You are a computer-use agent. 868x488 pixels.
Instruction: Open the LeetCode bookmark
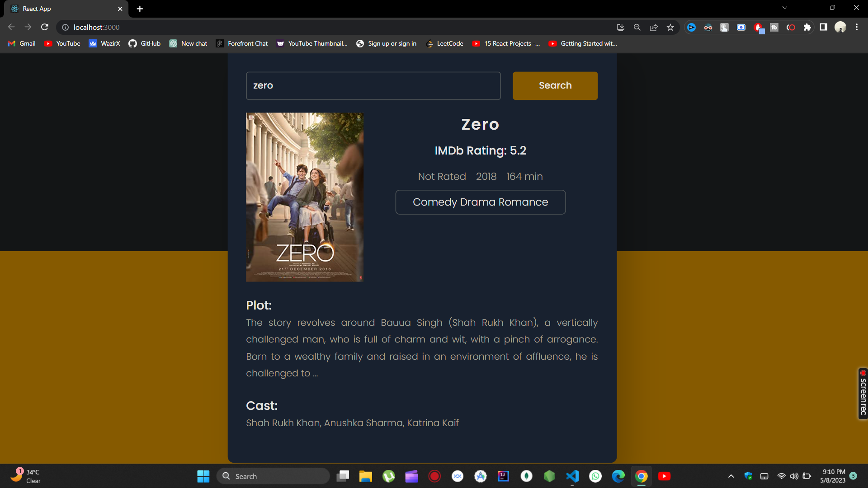pyautogui.click(x=445, y=43)
